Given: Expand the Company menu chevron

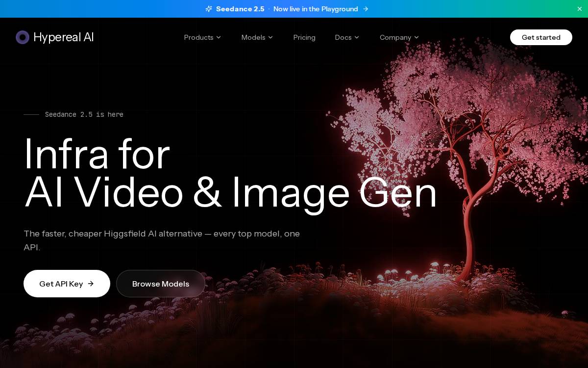Looking at the screenshot, I should [x=416, y=37].
